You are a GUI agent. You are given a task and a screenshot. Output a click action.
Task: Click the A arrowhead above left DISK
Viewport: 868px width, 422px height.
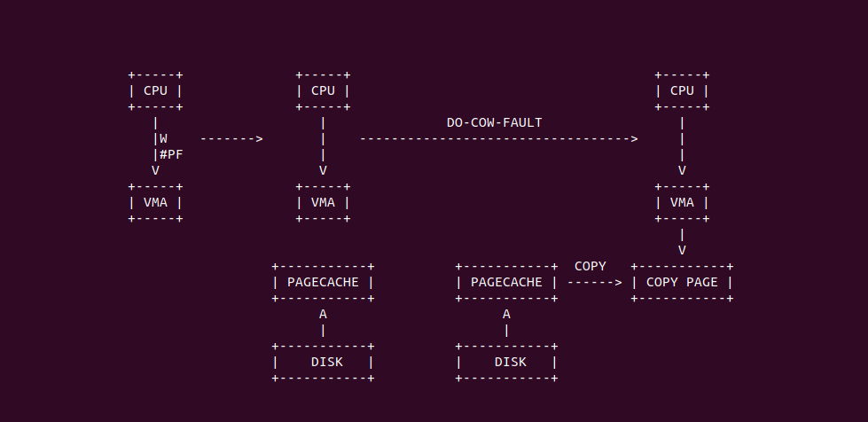(x=323, y=315)
